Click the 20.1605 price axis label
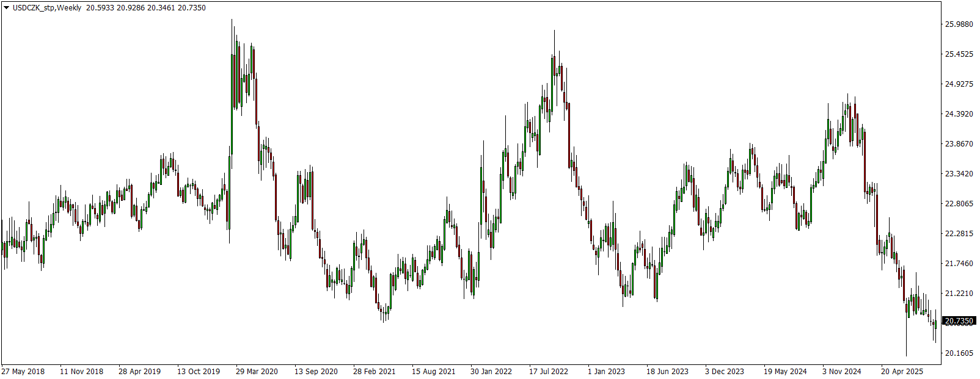 [x=959, y=353]
